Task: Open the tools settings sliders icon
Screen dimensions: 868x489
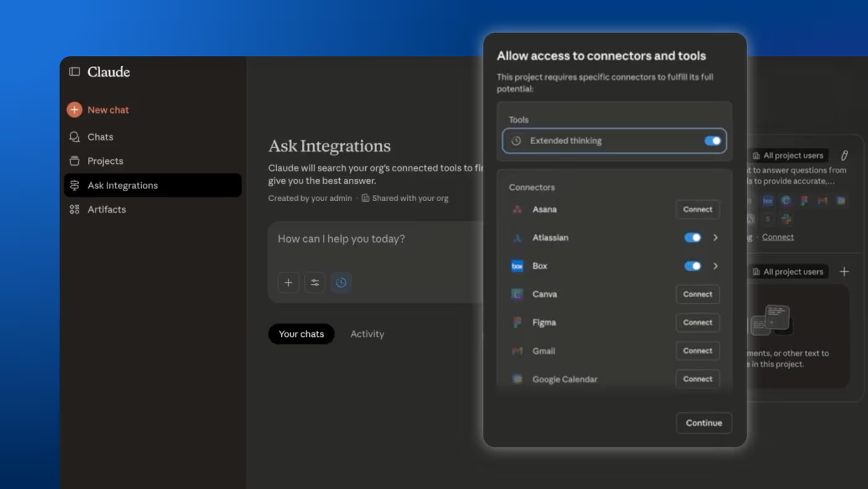Action: click(315, 283)
